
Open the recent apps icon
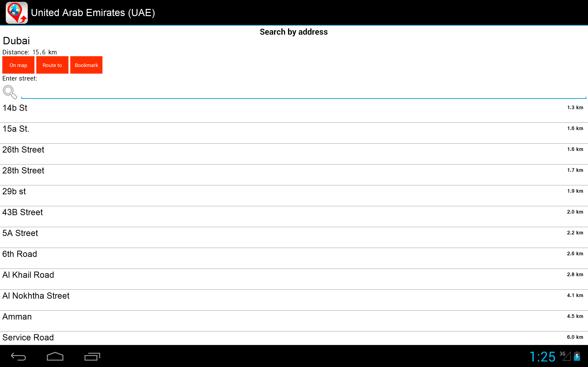92,356
